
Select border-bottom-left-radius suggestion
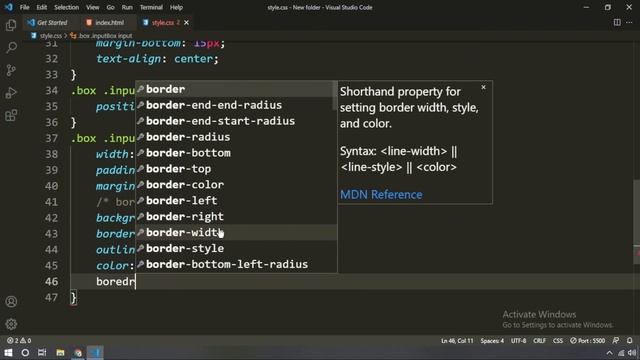tap(236, 264)
